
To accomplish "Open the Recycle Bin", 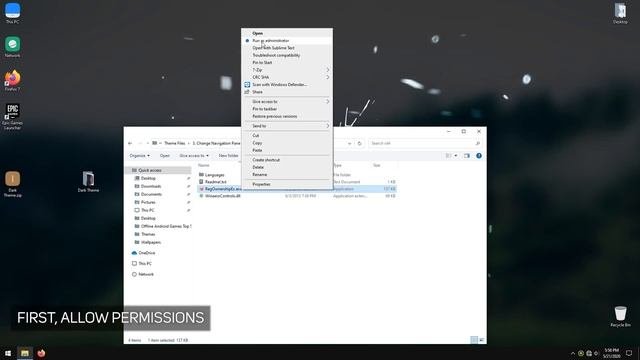I will [620, 316].
